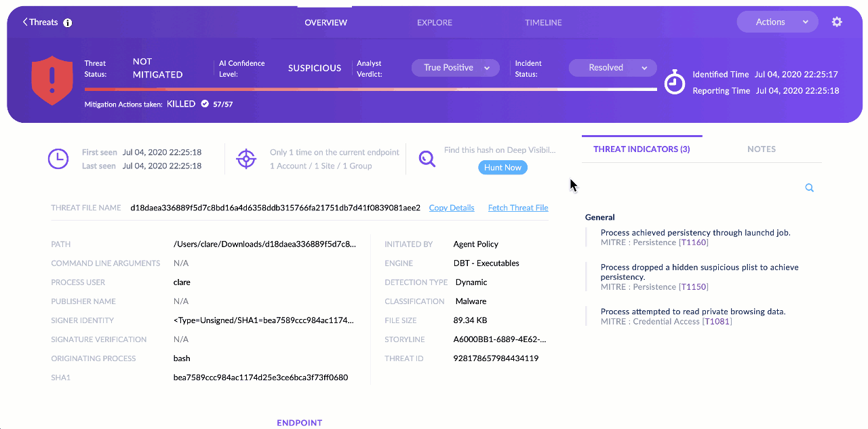Image resolution: width=868 pixels, height=429 pixels.
Task: Go back to Threats list
Action: point(40,22)
